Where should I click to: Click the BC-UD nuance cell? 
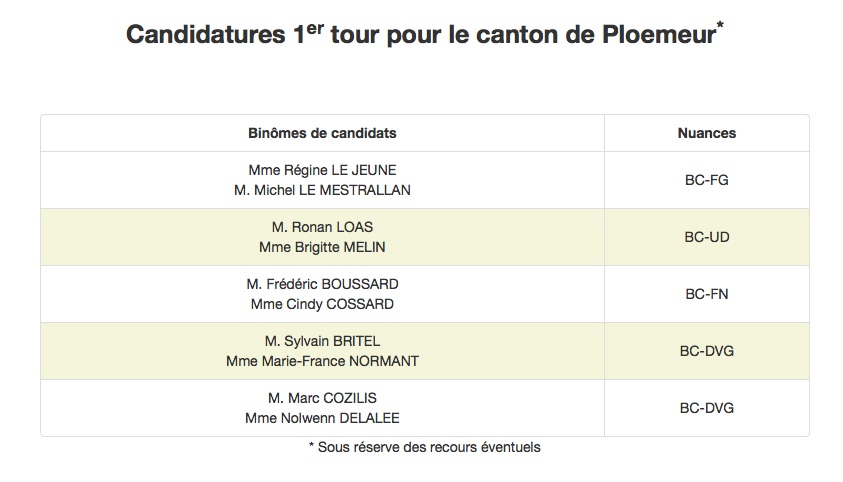[x=706, y=237]
